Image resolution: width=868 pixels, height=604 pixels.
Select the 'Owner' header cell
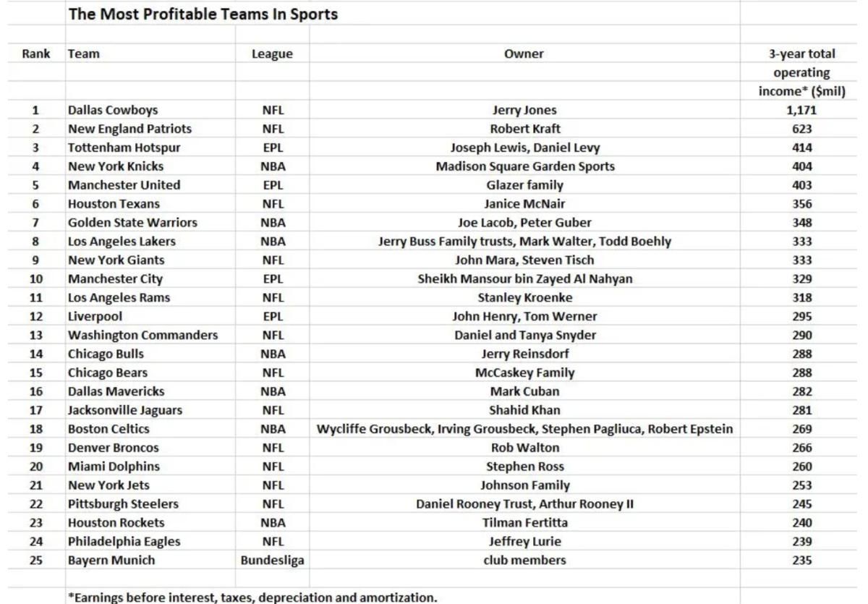(524, 54)
